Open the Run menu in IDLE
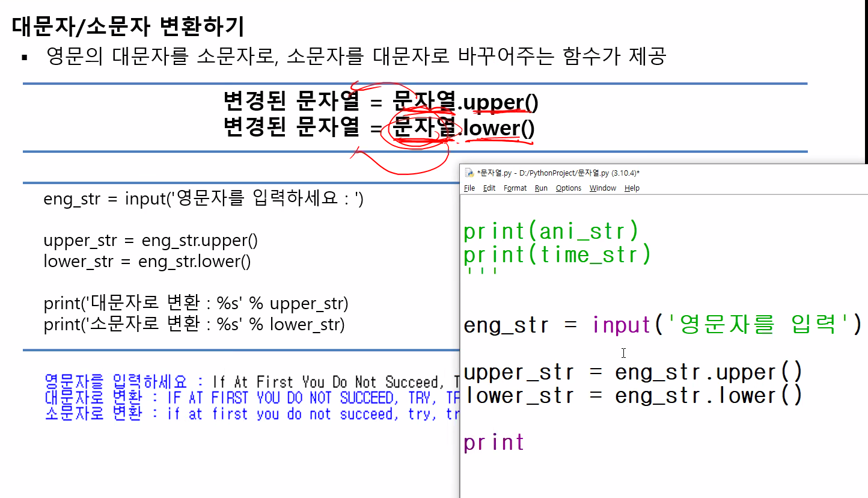This screenshot has height=498, width=868. tap(541, 188)
